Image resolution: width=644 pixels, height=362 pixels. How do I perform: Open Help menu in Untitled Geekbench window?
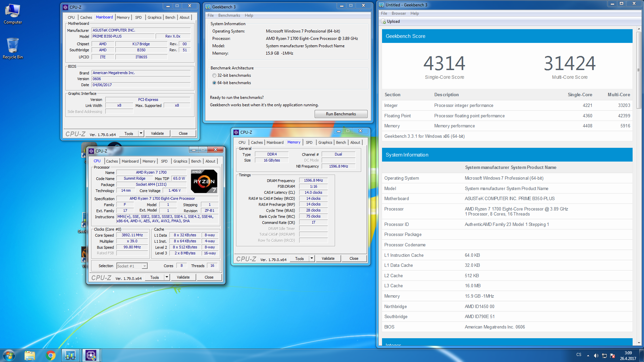(415, 13)
